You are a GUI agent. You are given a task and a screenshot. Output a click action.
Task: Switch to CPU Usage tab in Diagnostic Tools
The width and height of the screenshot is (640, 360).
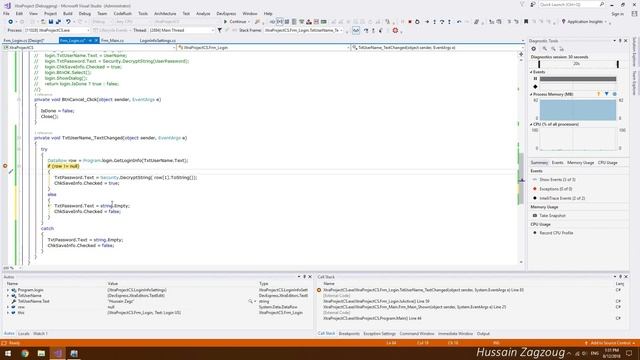pos(607,163)
